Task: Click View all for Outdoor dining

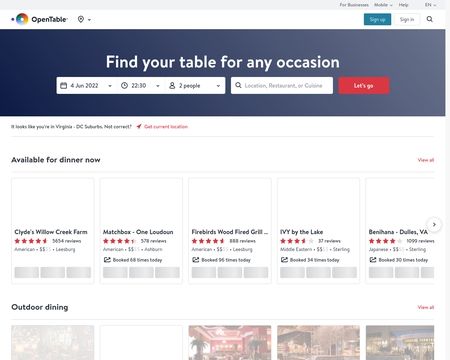Action: [x=426, y=307]
